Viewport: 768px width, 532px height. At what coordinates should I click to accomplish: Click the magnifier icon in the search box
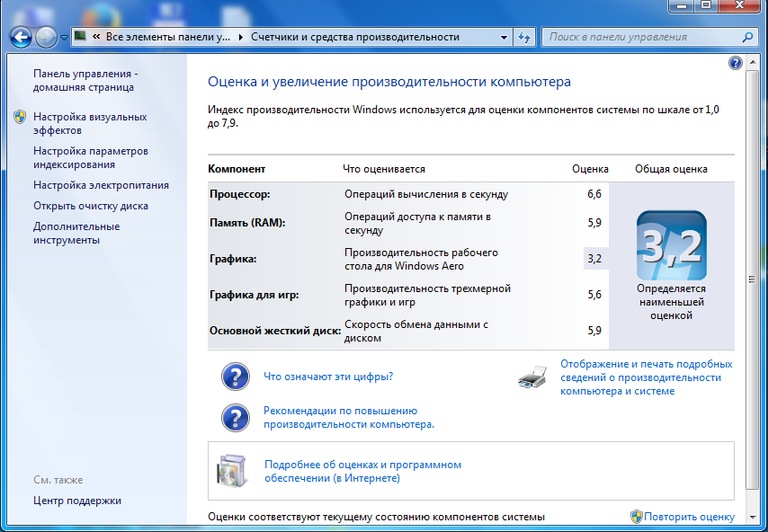pyautogui.click(x=746, y=37)
